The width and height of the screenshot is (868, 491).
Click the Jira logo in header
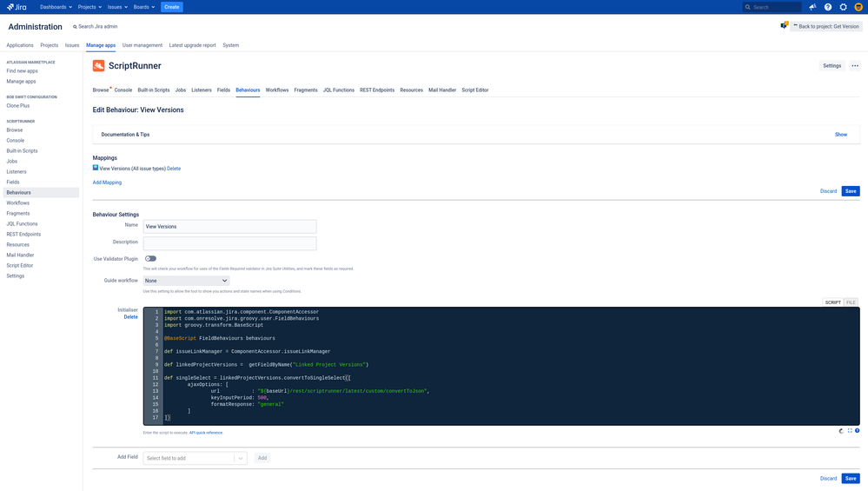17,7
